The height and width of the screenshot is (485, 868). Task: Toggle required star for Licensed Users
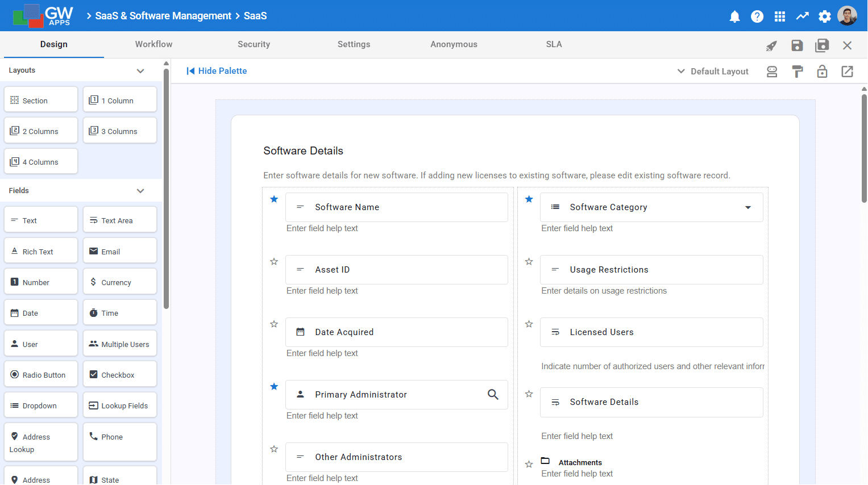pos(529,324)
